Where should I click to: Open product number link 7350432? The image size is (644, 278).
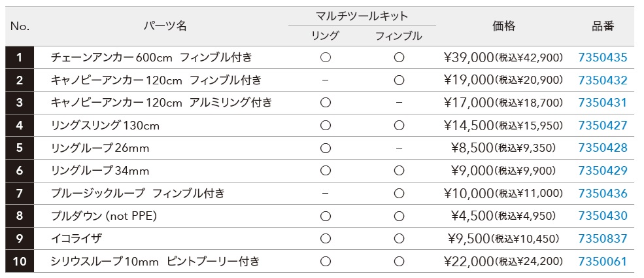[x=603, y=80]
